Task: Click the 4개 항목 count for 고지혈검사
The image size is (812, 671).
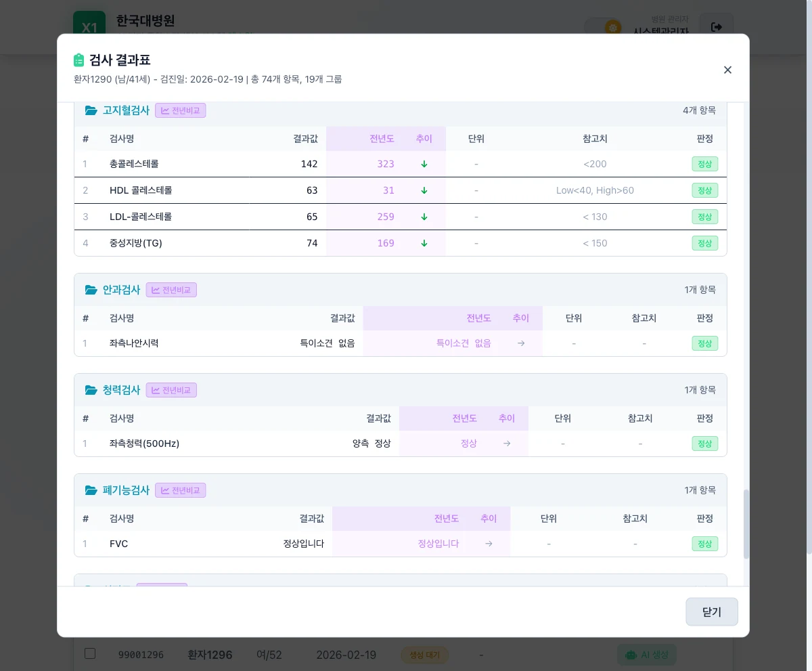Action: pos(700,110)
